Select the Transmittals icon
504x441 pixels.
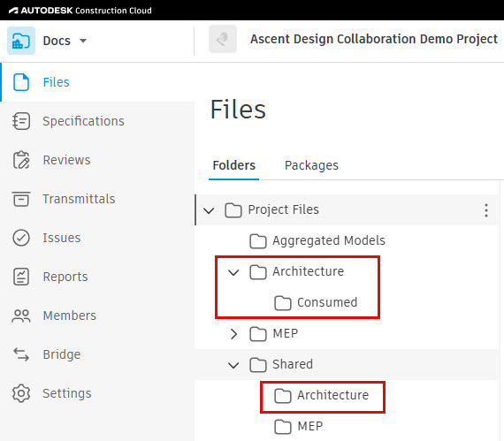[21, 199]
